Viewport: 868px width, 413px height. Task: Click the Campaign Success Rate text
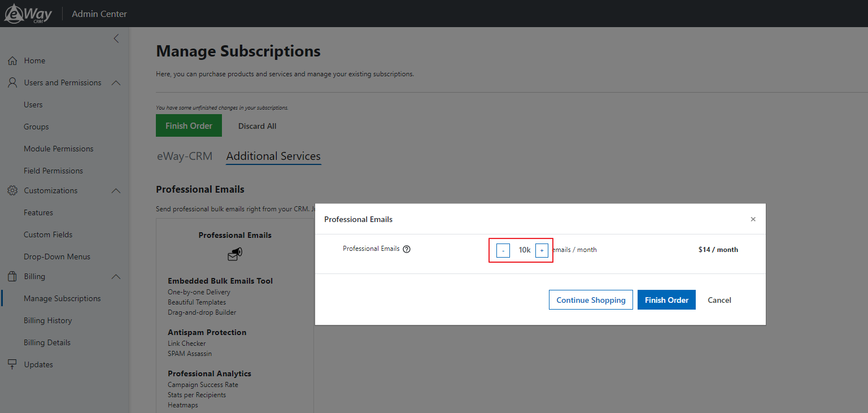[x=203, y=385]
